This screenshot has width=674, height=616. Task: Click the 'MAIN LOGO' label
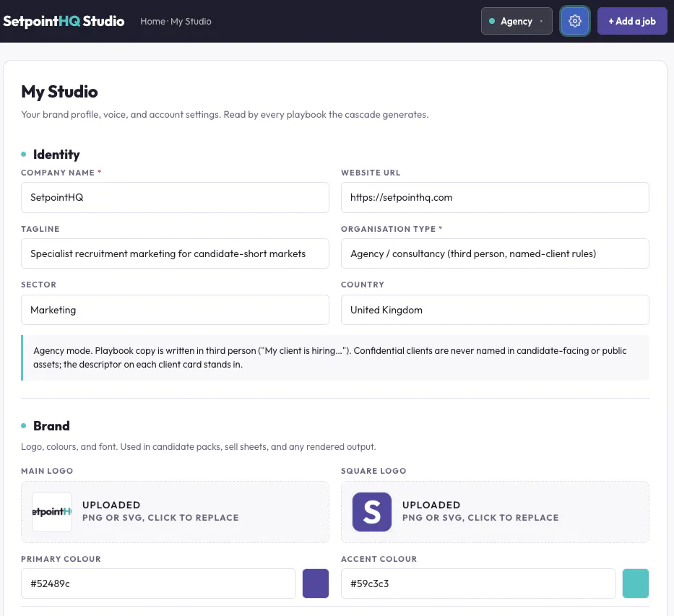coord(47,471)
